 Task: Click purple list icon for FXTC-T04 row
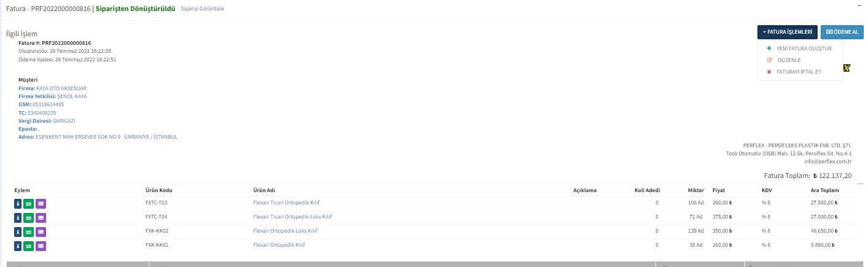point(41,217)
